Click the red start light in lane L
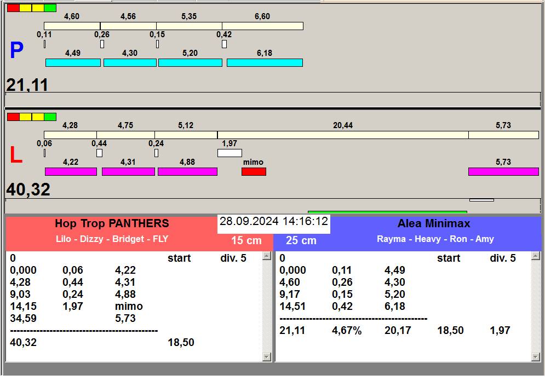 pyautogui.click(x=13, y=117)
